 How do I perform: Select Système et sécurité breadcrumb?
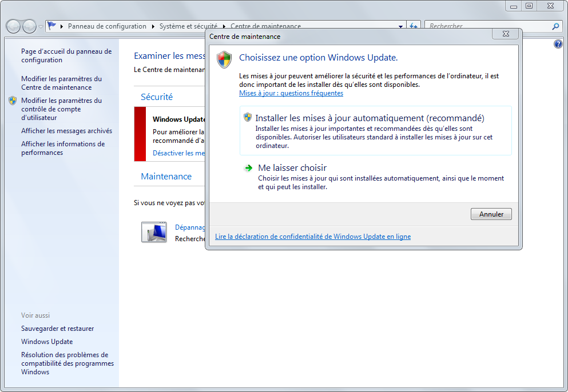coord(188,26)
